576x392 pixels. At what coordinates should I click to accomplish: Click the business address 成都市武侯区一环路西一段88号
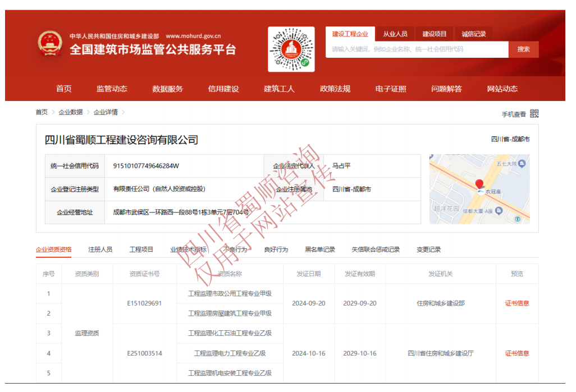(181, 212)
